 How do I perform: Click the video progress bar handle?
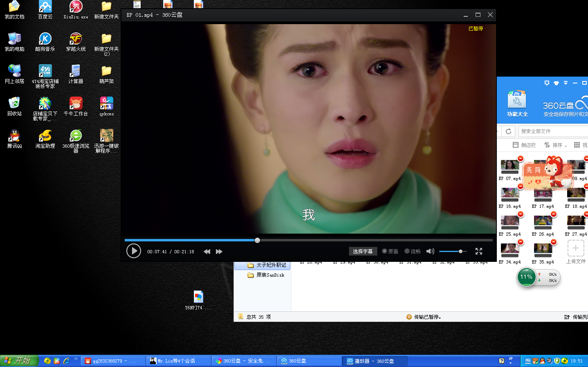coord(257,240)
